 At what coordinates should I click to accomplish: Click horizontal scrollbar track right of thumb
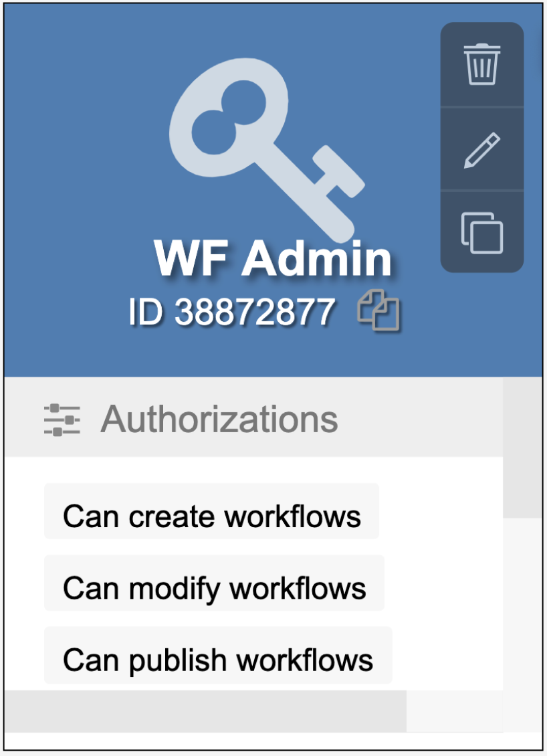tap(455, 711)
